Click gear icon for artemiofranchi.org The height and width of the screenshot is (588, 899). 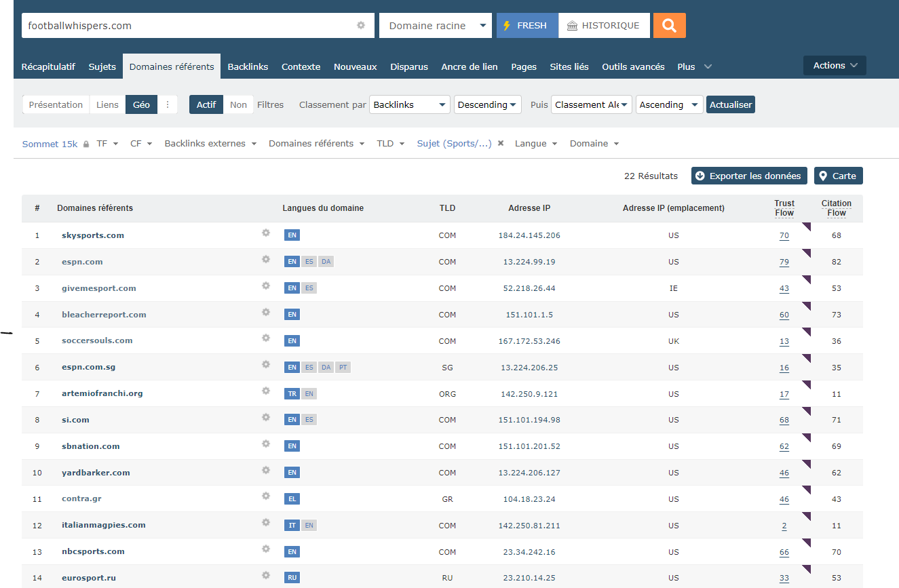pos(266,391)
